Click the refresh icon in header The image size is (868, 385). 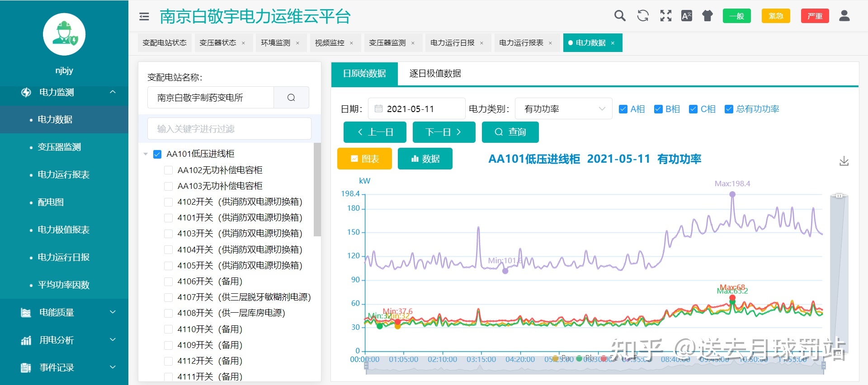tap(642, 16)
